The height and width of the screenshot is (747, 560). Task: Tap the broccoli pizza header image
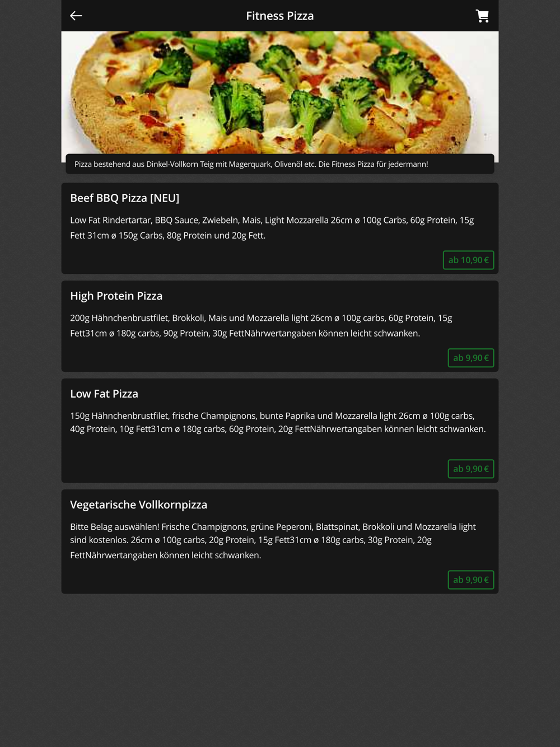(x=280, y=92)
